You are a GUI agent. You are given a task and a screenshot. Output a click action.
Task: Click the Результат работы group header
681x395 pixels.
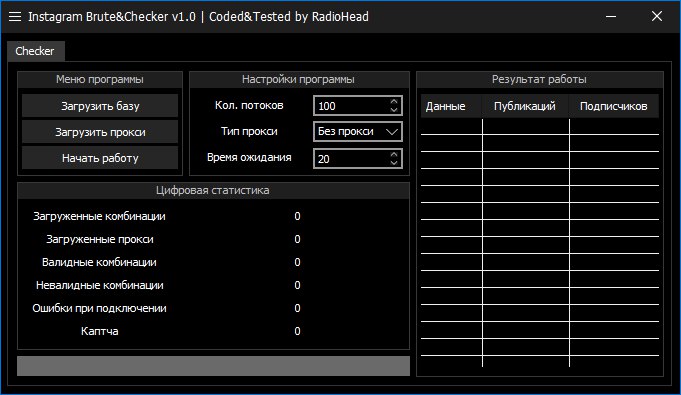pos(539,80)
